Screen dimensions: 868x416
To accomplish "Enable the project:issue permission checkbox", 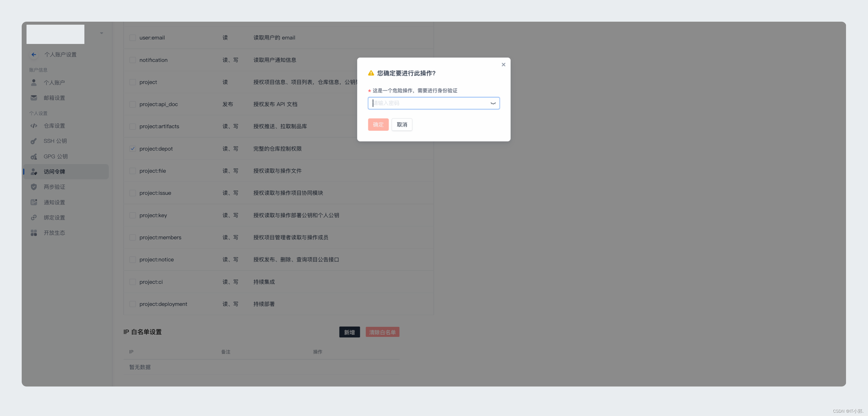I will point(132,193).
